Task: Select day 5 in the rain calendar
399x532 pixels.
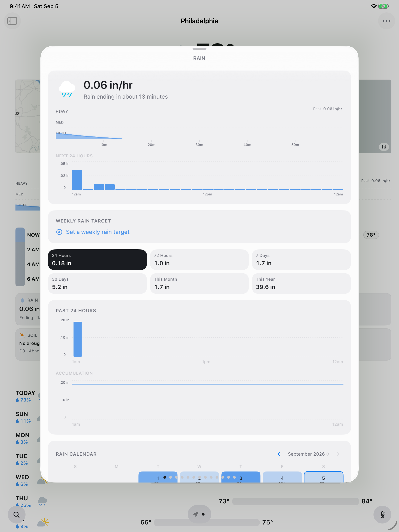Action: pos(323,477)
